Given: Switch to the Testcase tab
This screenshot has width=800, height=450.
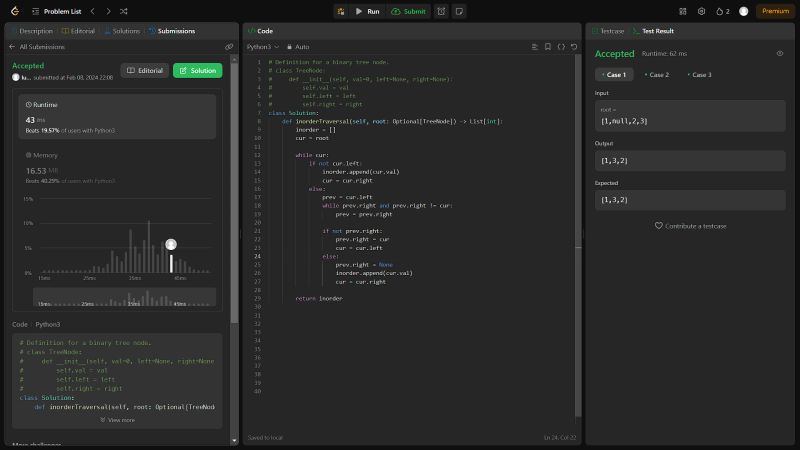Looking at the screenshot, I should 609,31.
